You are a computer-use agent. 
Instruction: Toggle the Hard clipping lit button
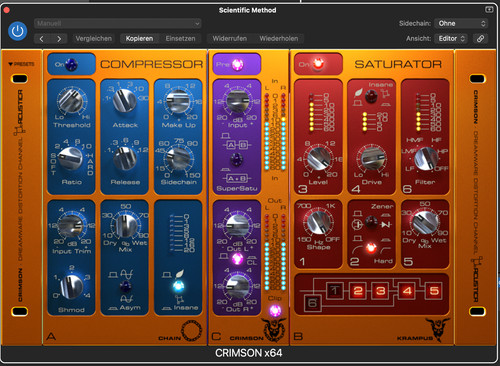(371, 248)
